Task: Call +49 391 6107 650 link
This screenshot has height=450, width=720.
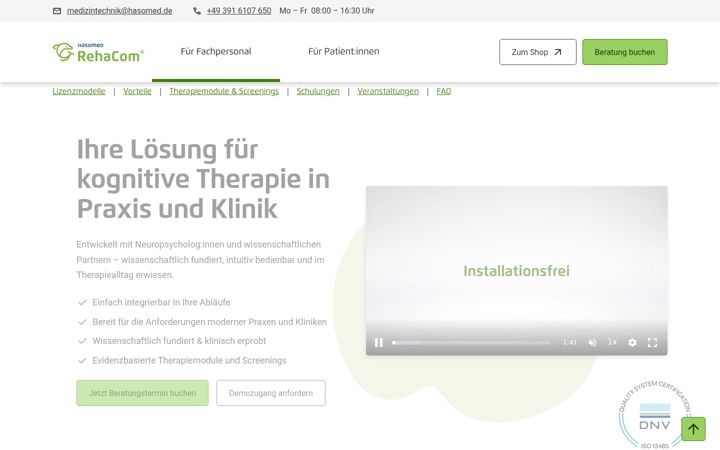Action: pyautogui.click(x=239, y=11)
